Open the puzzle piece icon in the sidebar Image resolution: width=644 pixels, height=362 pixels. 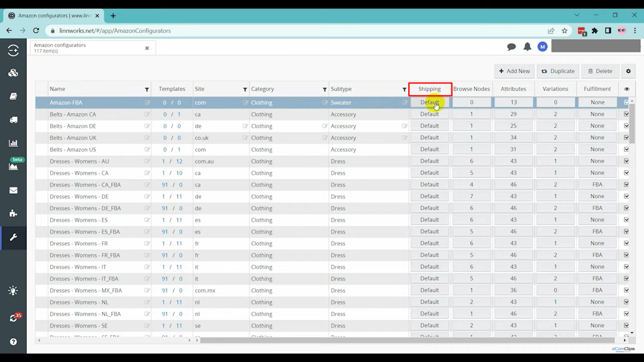pyautogui.click(x=13, y=213)
